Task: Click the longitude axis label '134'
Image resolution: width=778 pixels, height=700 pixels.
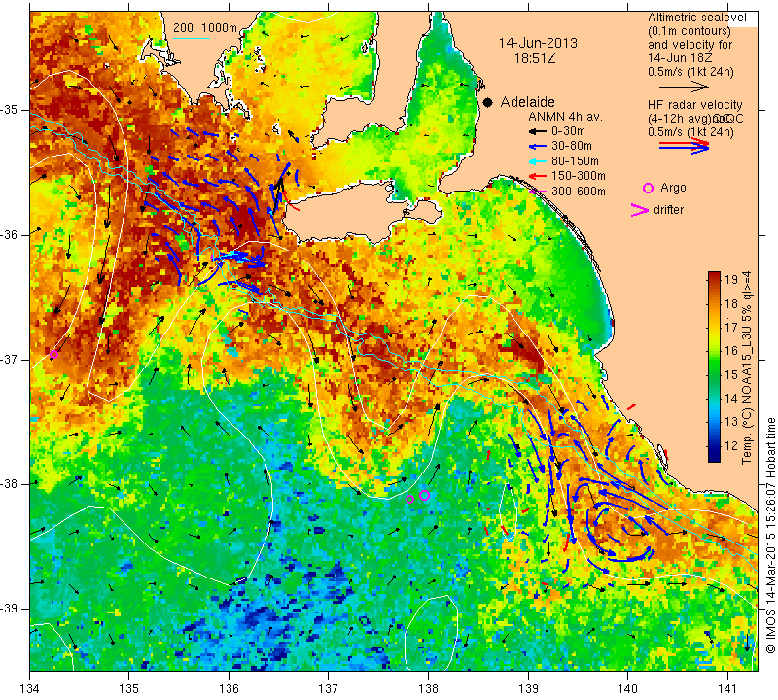Action: (x=30, y=689)
